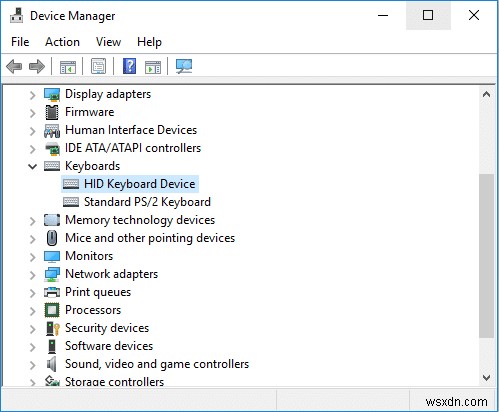Image resolution: width=499 pixels, height=412 pixels.
Task: Click the scrollbar up arrow
Action: [486, 95]
